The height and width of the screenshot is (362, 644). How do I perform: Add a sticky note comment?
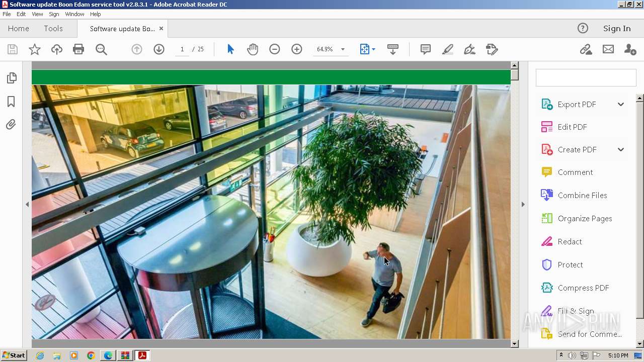(x=426, y=49)
